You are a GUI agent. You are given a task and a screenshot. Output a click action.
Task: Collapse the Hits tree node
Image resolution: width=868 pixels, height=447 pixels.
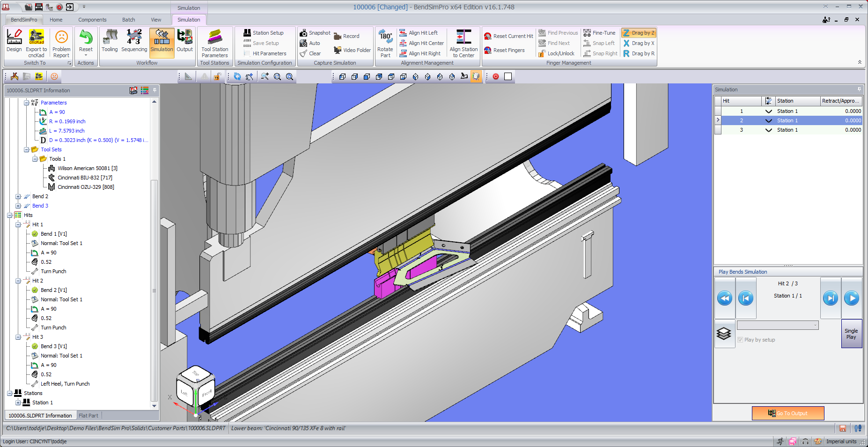click(10, 215)
